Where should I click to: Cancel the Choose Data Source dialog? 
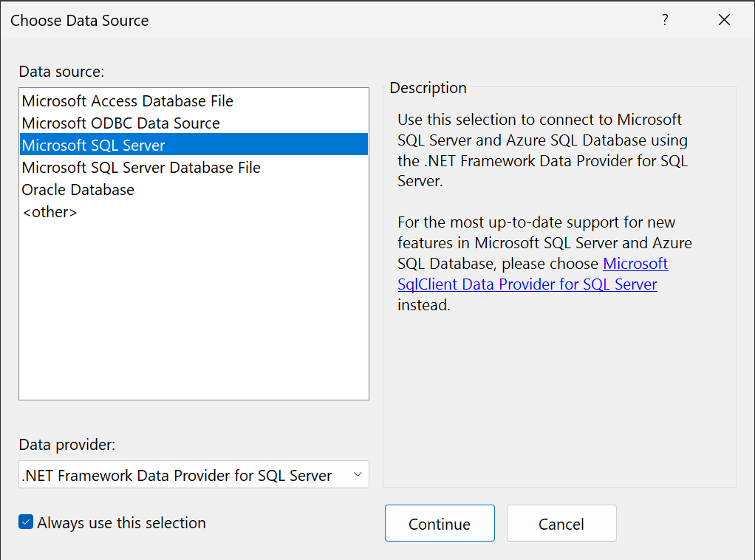pyautogui.click(x=561, y=523)
